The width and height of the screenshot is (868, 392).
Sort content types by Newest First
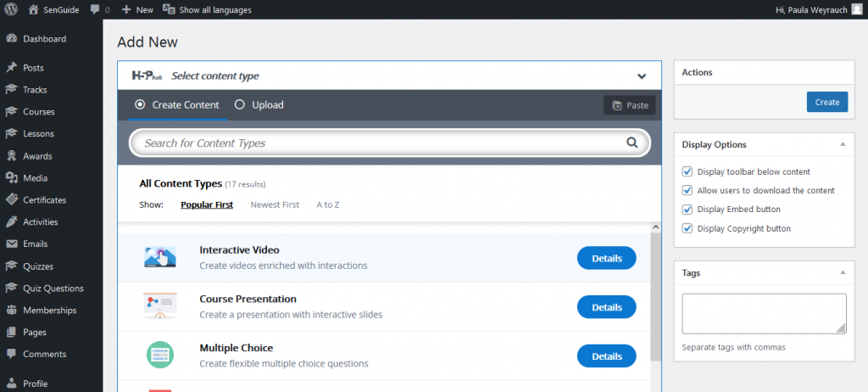[275, 204]
